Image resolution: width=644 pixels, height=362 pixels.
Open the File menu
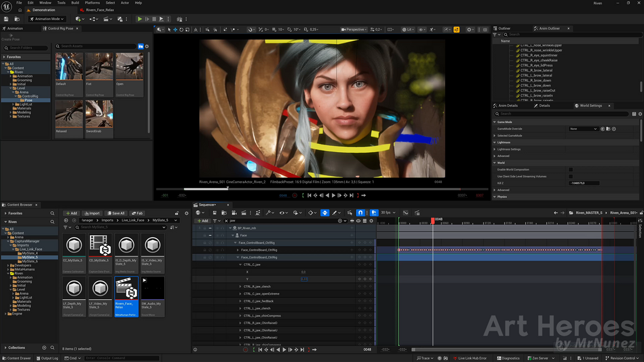pos(19,3)
